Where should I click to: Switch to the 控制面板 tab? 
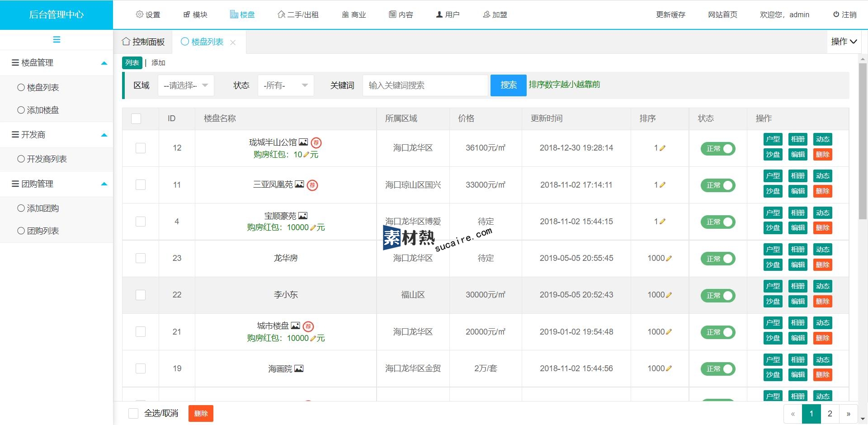coord(143,42)
